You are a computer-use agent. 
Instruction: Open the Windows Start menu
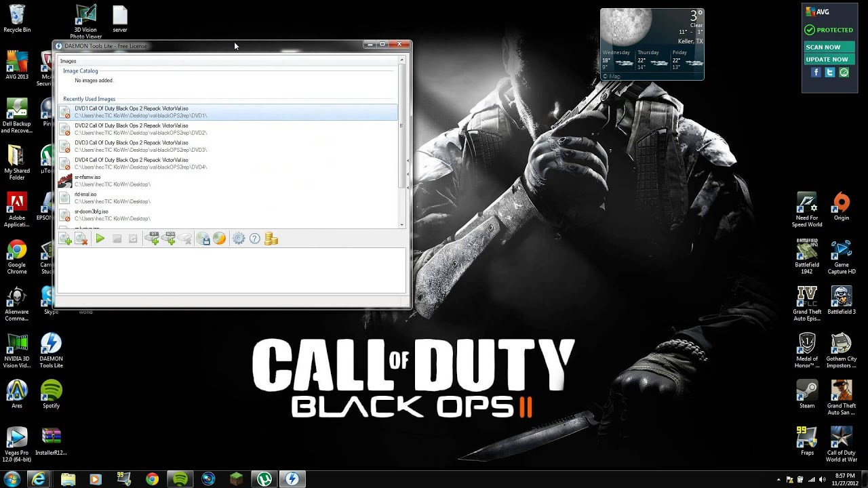click(12, 479)
